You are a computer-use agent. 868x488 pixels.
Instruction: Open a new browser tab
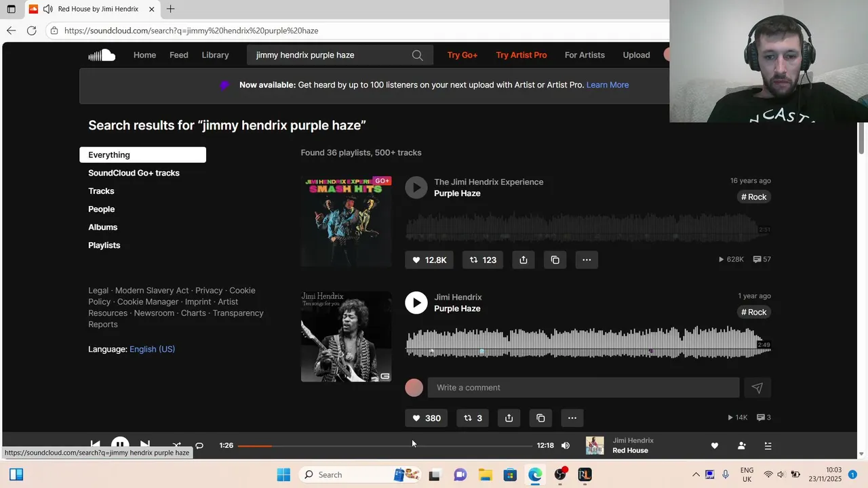tap(170, 9)
